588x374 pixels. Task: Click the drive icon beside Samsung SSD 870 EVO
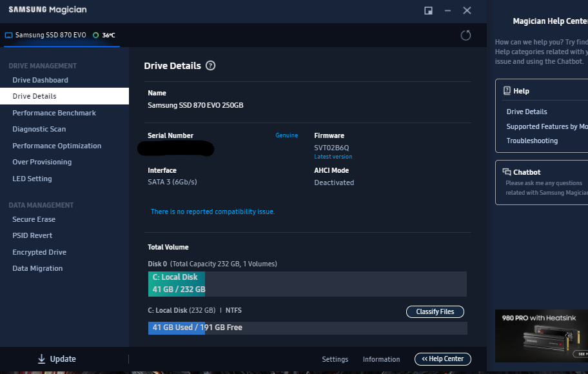tap(8, 35)
